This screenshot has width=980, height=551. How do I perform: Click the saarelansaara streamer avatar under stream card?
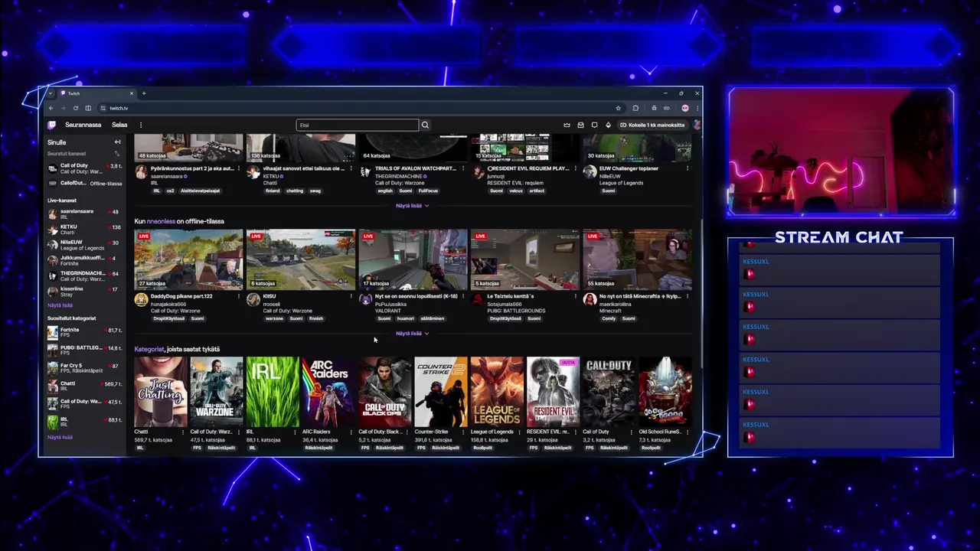pos(141,172)
